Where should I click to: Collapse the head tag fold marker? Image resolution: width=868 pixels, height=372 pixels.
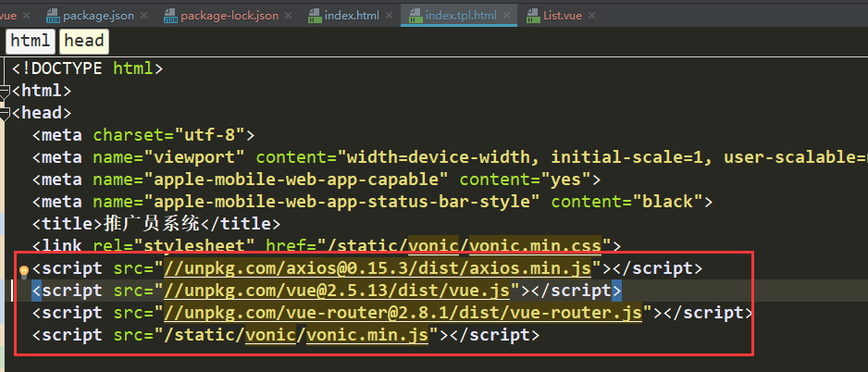click(x=4, y=114)
